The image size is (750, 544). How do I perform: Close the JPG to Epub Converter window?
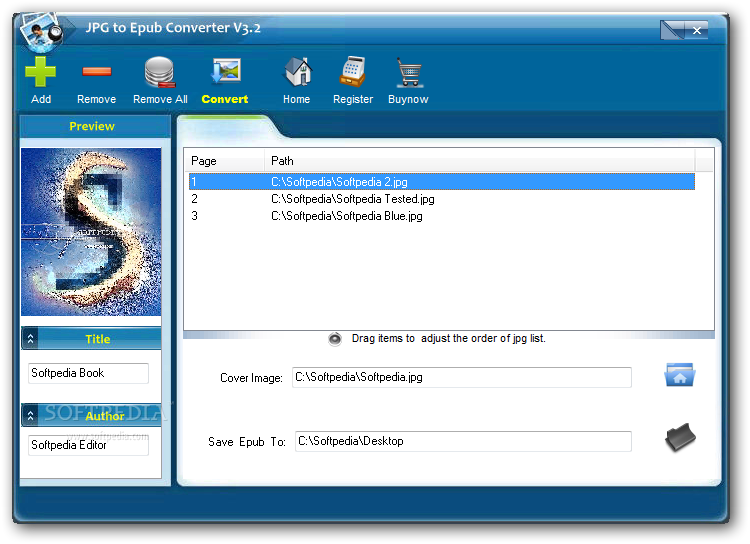pyautogui.click(x=697, y=30)
